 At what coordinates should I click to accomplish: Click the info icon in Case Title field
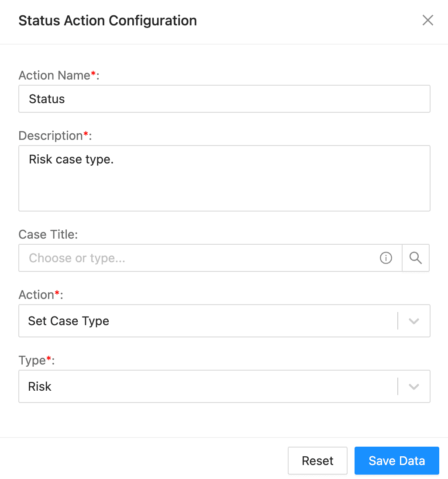click(x=386, y=258)
